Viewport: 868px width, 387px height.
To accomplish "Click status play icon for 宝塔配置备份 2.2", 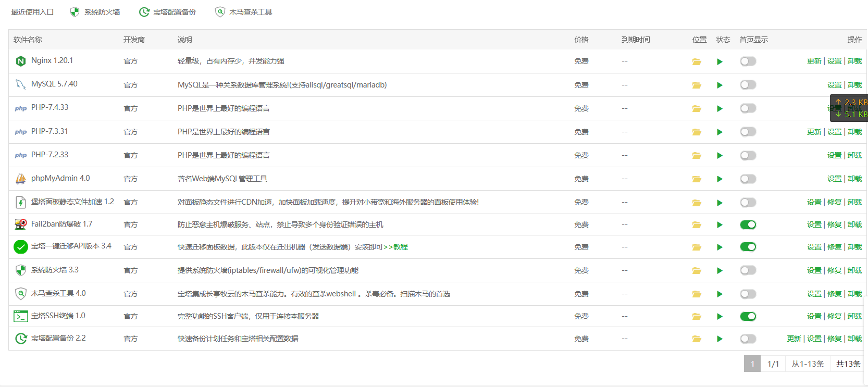I will (x=720, y=339).
